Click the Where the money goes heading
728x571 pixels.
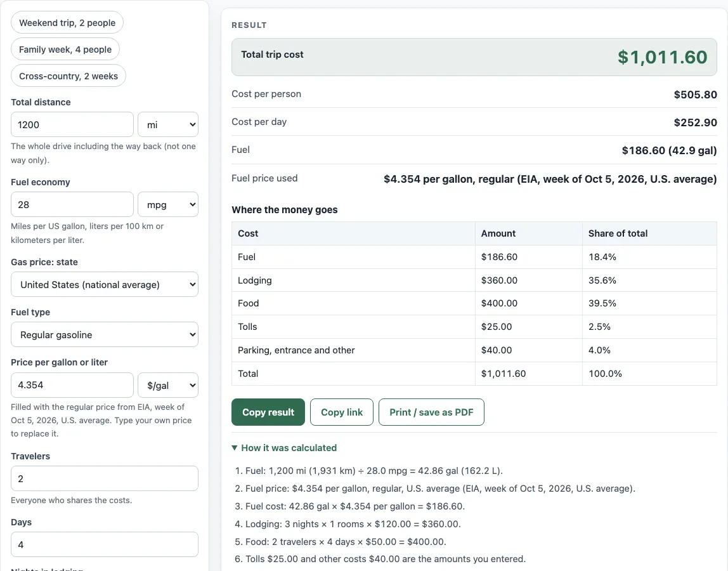coord(285,209)
